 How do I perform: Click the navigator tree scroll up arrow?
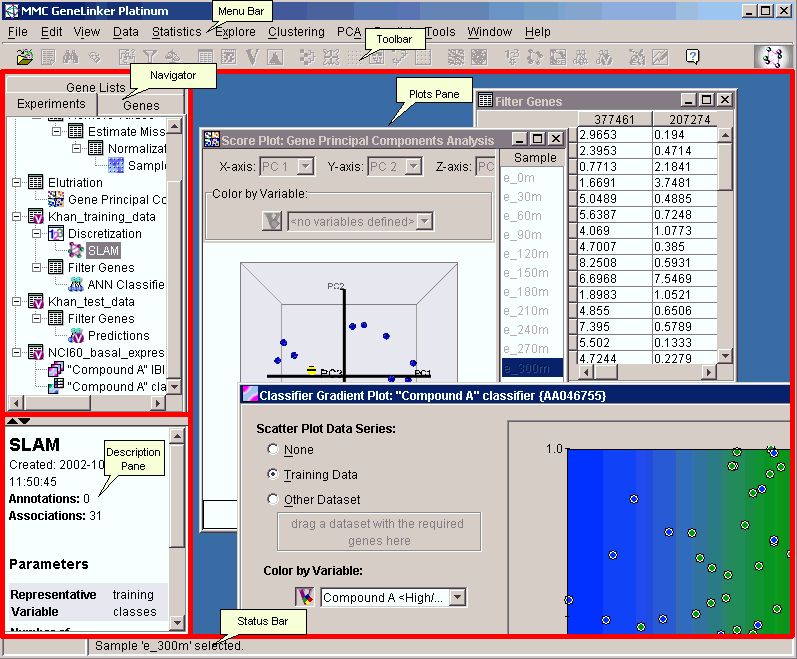tap(174, 125)
